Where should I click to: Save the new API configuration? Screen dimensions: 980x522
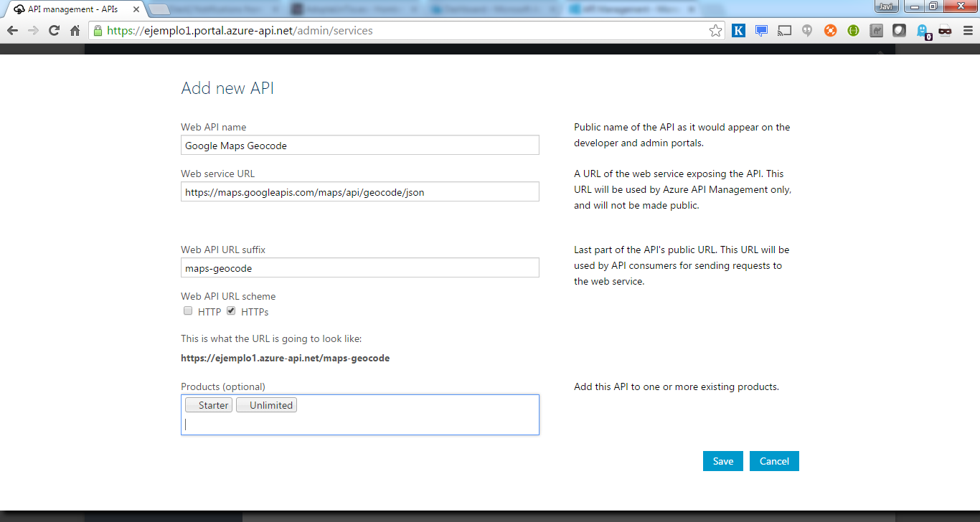click(x=722, y=461)
